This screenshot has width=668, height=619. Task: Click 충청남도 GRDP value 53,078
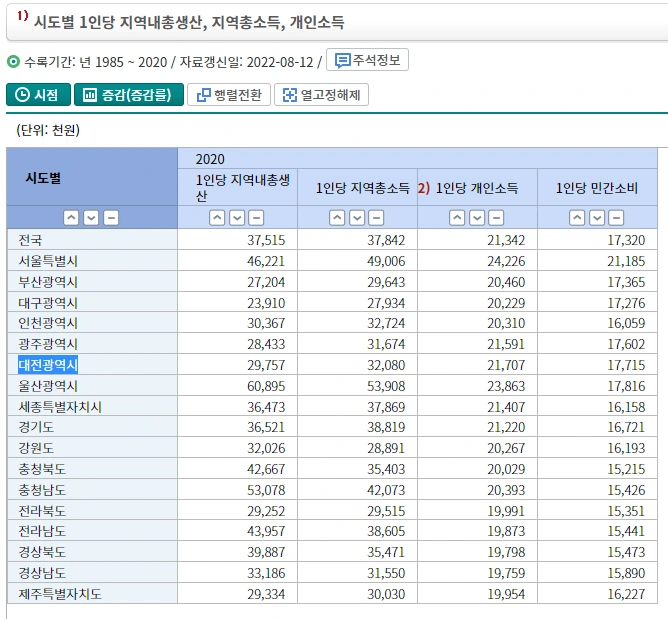click(x=266, y=490)
